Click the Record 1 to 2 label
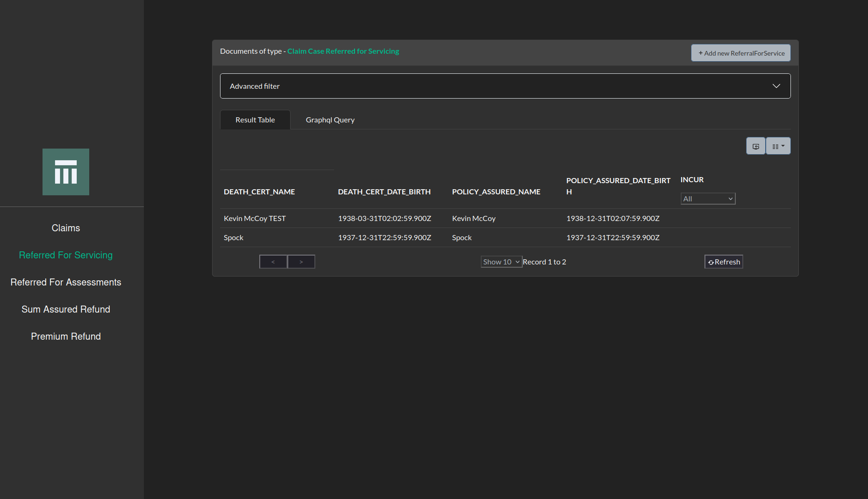 pos(544,262)
